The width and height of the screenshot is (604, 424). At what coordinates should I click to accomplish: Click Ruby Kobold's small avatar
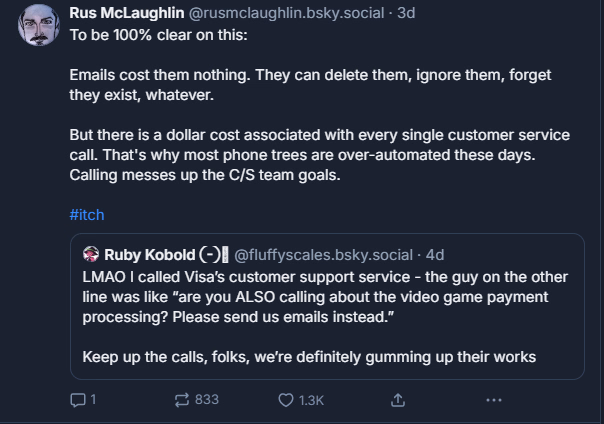pos(91,254)
